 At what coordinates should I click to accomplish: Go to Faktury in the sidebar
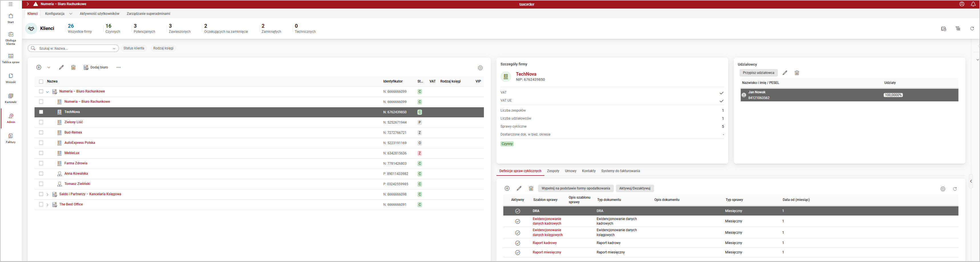coord(11,138)
